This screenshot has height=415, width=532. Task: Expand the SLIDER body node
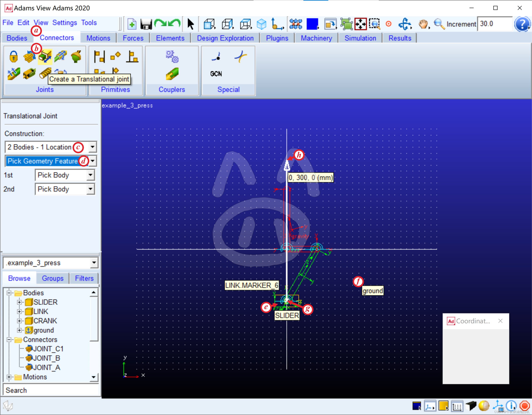click(x=19, y=302)
